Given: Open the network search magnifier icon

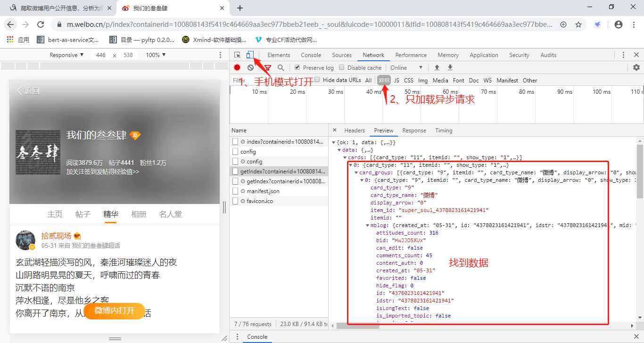Looking at the screenshot, I should point(281,68).
